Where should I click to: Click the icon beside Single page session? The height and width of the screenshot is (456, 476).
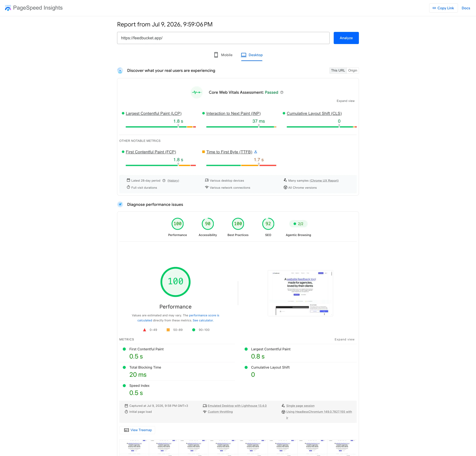pos(283,406)
